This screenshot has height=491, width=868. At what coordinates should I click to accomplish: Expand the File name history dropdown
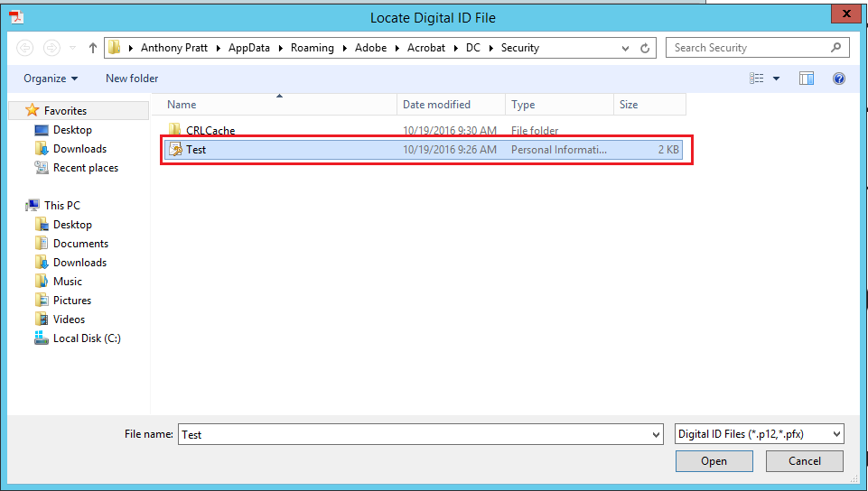pyautogui.click(x=656, y=434)
